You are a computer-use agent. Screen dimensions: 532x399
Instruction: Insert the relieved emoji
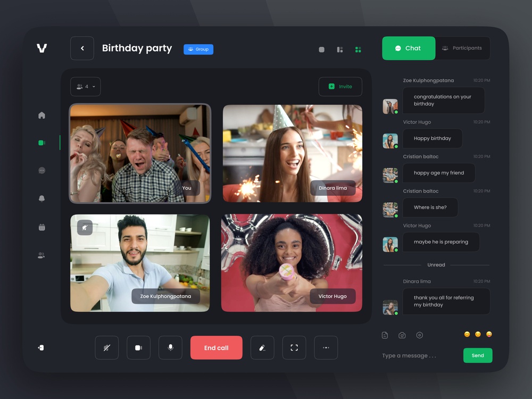[478, 334]
